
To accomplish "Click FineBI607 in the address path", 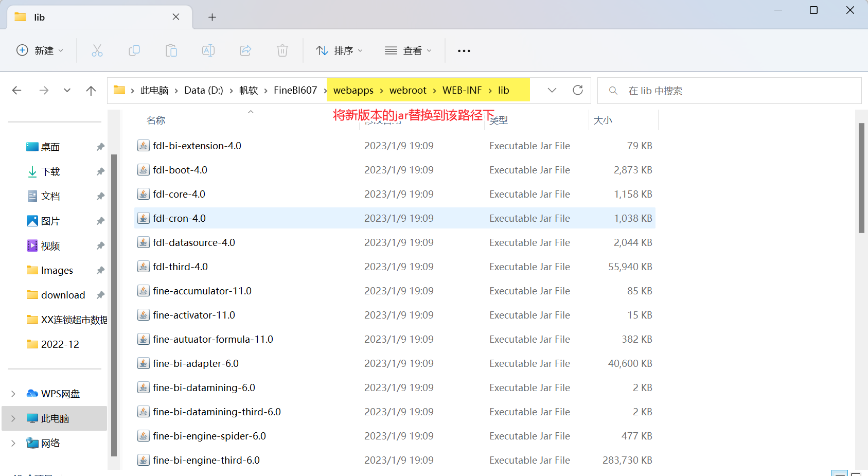I will pos(295,91).
